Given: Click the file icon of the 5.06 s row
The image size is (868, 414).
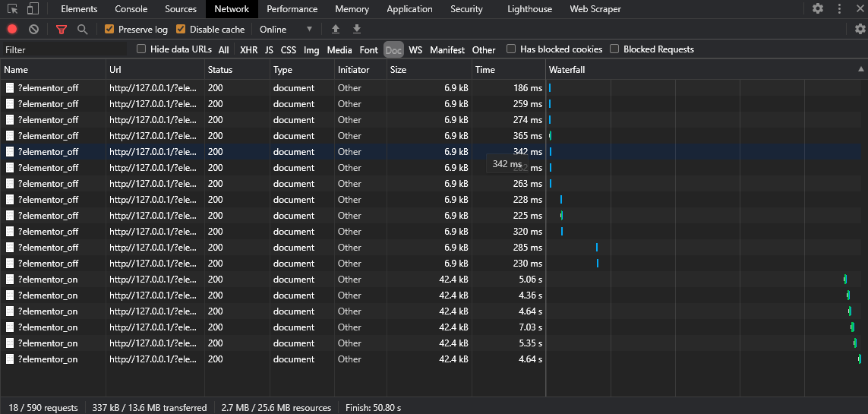Looking at the screenshot, I should 10,279.
